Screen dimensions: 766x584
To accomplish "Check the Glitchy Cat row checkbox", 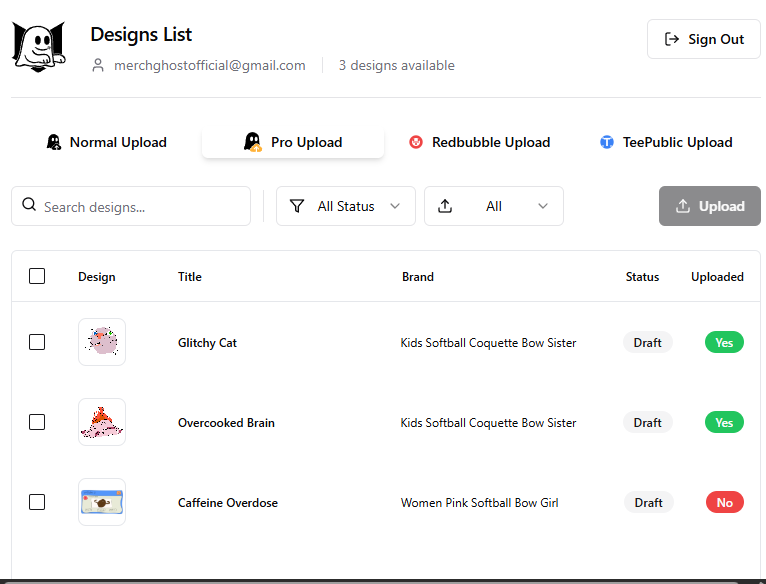I will [x=37, y=342].
